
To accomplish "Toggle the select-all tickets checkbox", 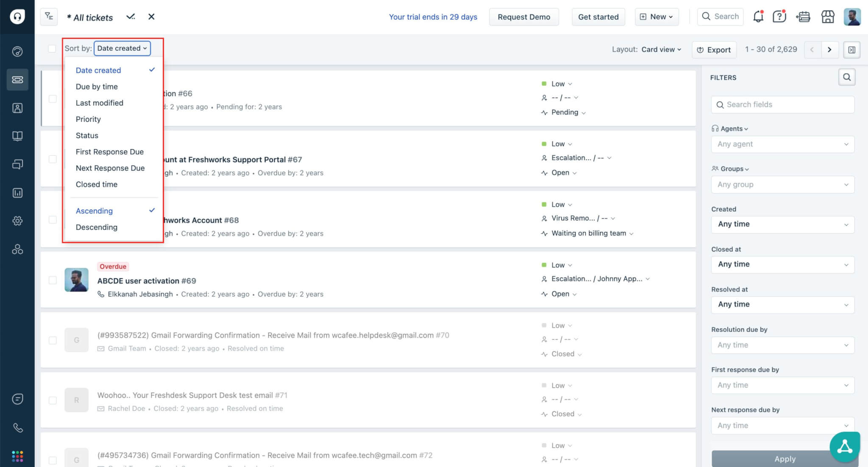I will coord(52,49).
